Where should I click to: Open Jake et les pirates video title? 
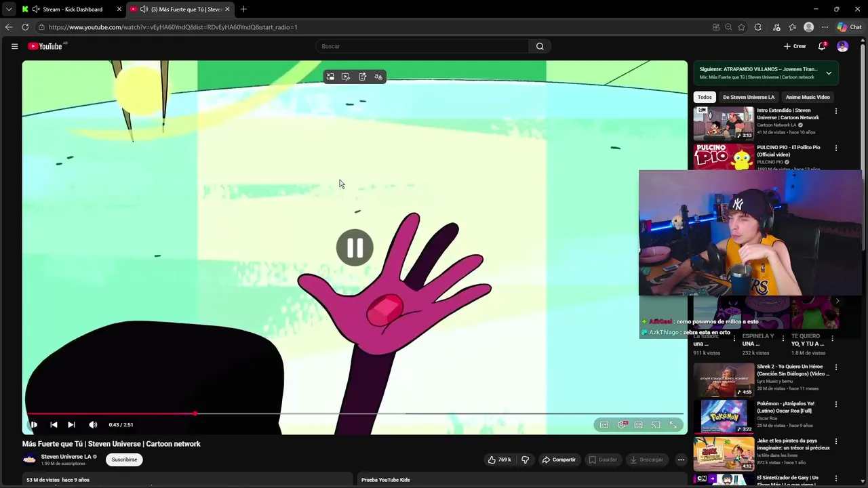pos(793,444)
